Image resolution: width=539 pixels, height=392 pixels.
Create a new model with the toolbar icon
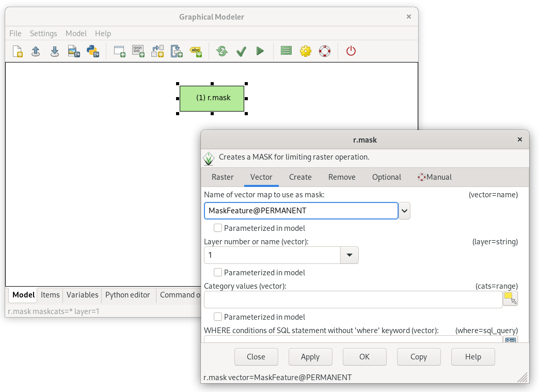[18, 51]
